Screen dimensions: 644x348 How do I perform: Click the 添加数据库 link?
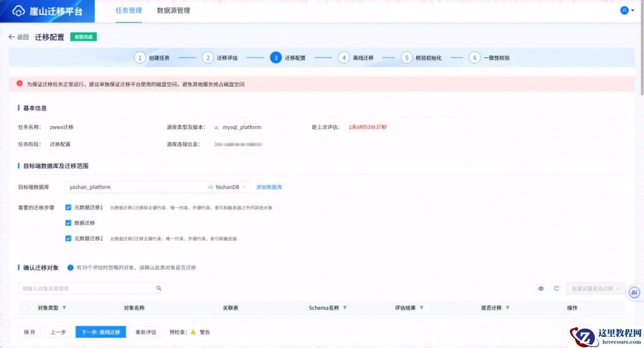click(269, 187)
